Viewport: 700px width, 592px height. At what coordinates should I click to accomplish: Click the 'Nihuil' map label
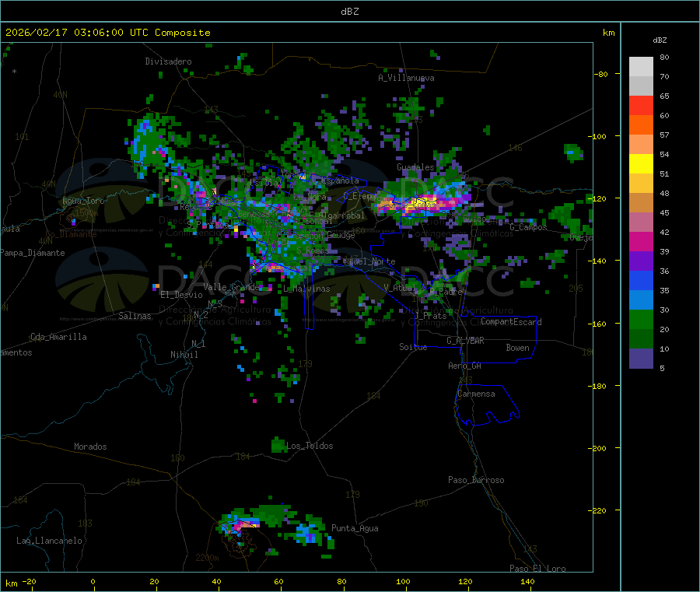[184, 355]
